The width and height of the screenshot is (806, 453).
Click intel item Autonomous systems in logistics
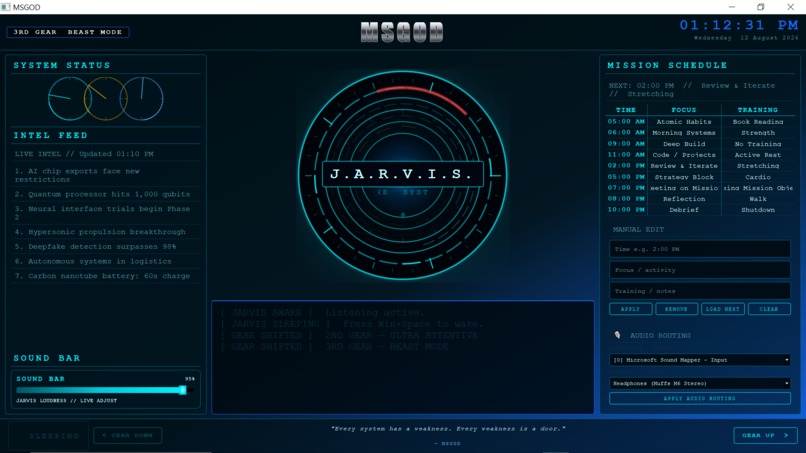[x=107, y=261]
